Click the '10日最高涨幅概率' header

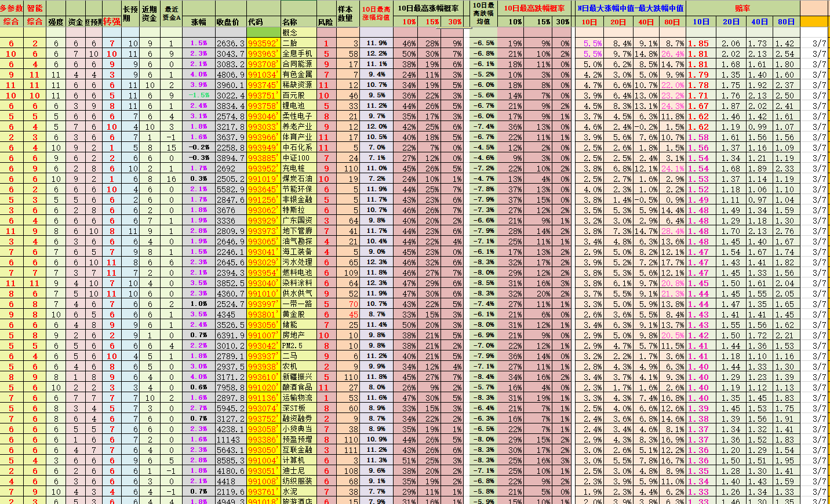click(428, 9)
